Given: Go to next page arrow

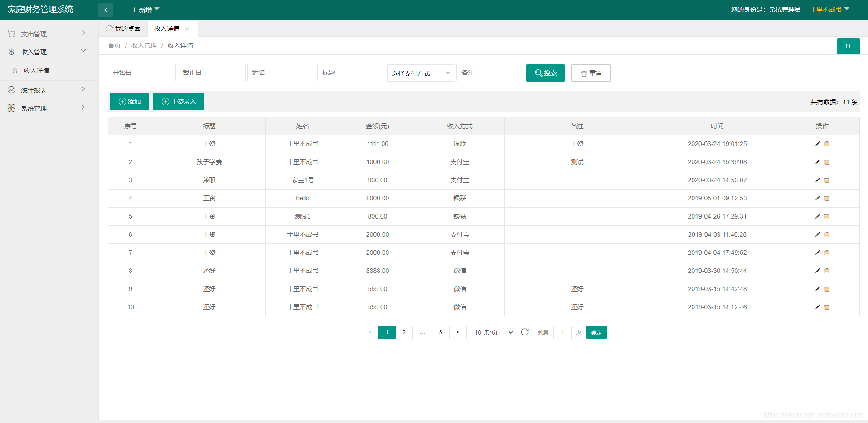Looking at the screenshot, I should tap(458, 332).
